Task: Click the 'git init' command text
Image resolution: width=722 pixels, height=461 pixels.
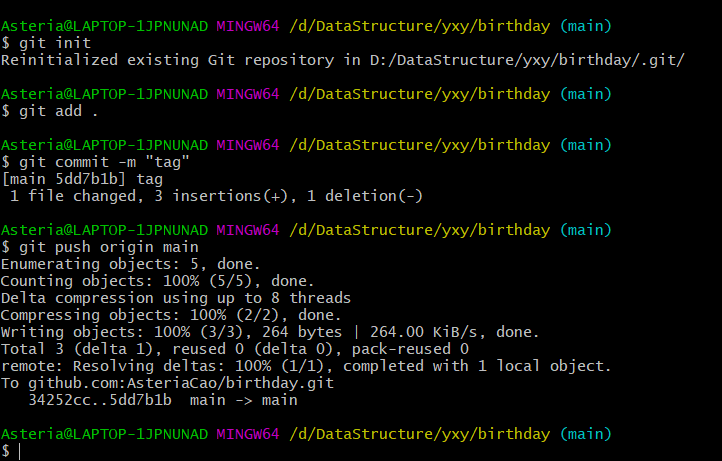Action: 54,43
